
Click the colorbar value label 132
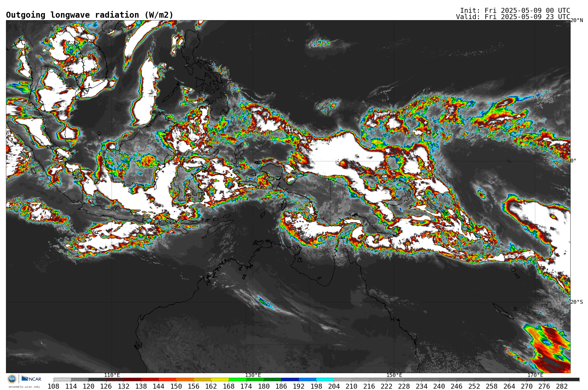124,386
